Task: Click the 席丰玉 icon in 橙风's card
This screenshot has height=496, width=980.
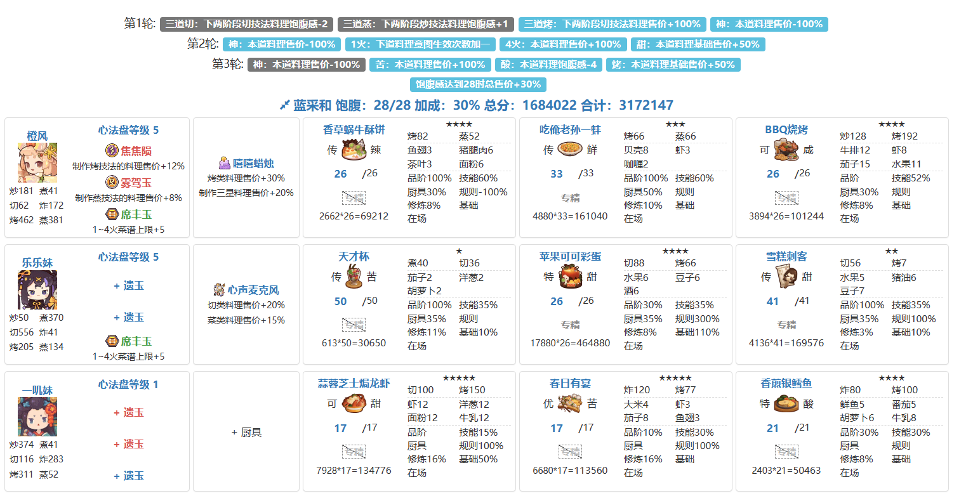Action: (x=112, y=214)
